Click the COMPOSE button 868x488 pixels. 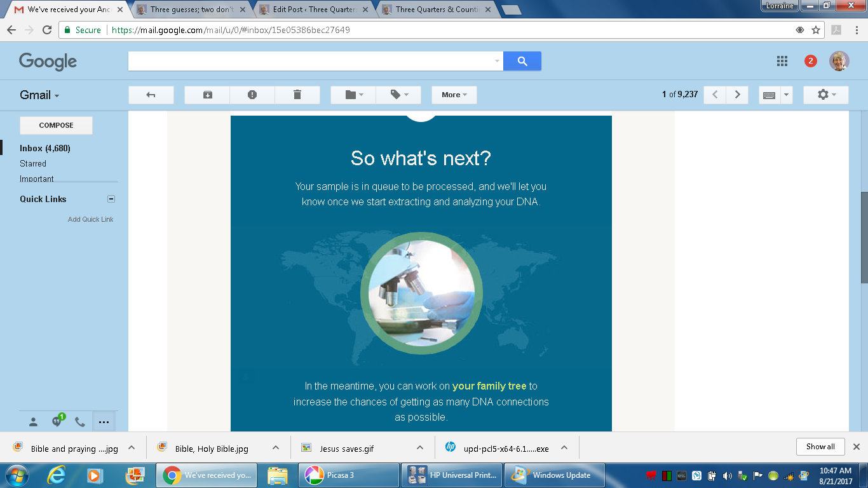[56, 125]
